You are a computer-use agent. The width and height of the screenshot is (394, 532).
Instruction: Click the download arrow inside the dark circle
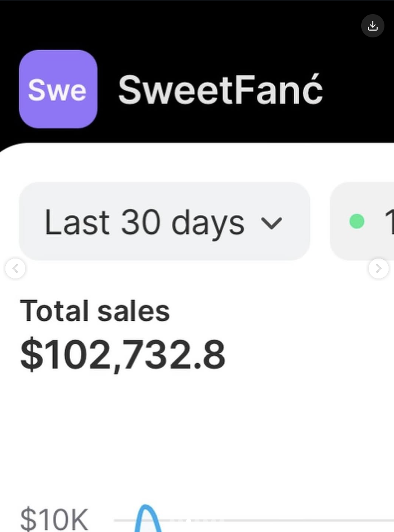tap(372, 26)
